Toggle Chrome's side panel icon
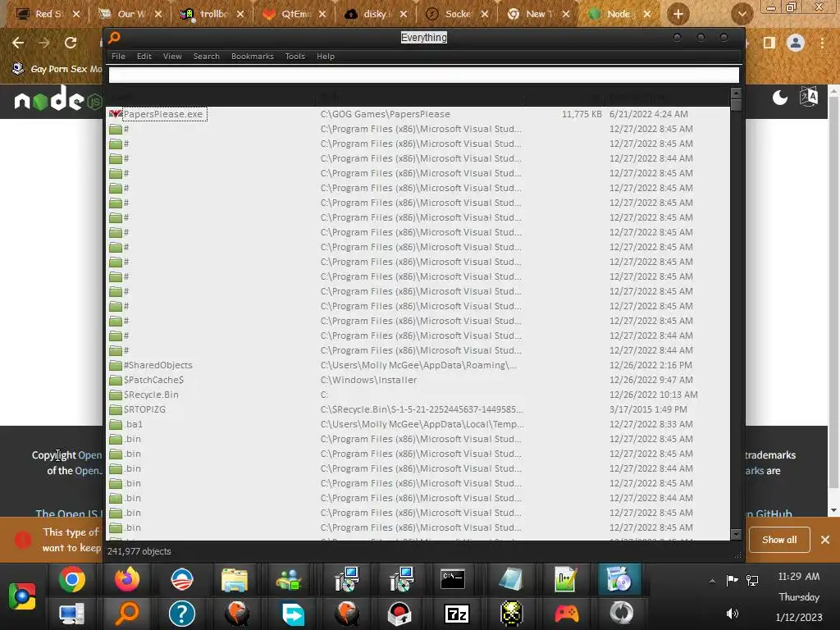 pyautogui.click(x=769, y=43)
